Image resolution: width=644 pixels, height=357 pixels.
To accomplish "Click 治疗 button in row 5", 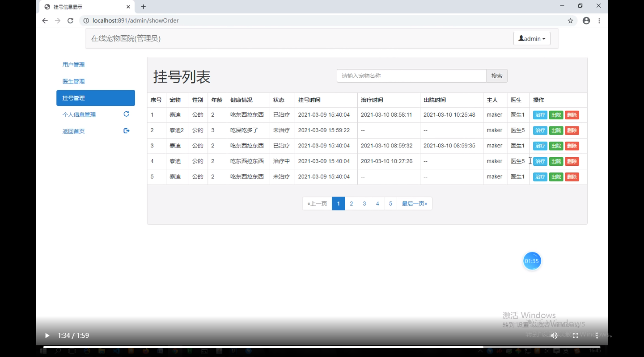I will [x=540, y=176].
